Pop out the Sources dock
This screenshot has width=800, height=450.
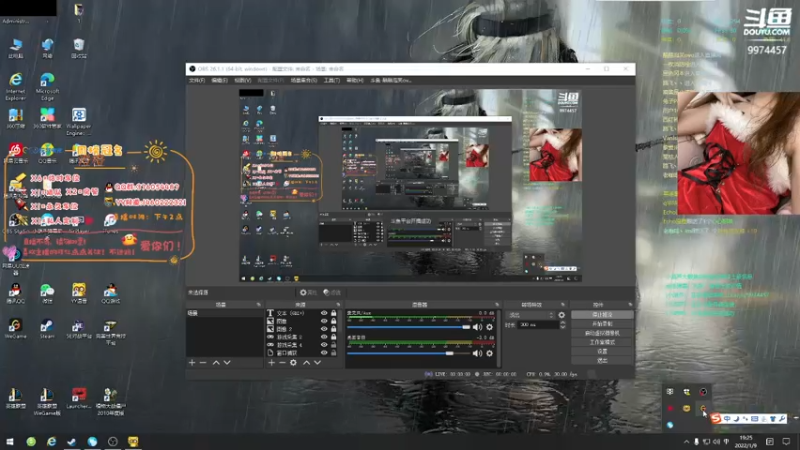coord(338,305)
